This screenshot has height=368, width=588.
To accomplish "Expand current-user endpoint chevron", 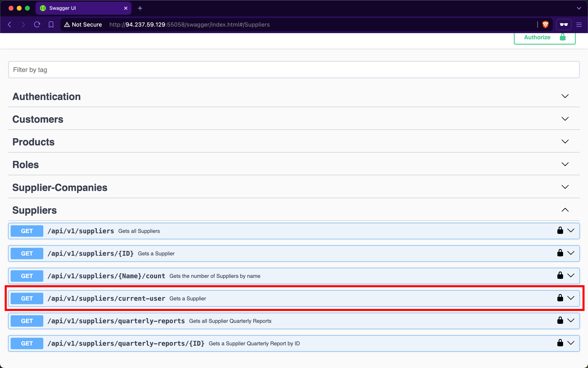I will click(571, 298).
